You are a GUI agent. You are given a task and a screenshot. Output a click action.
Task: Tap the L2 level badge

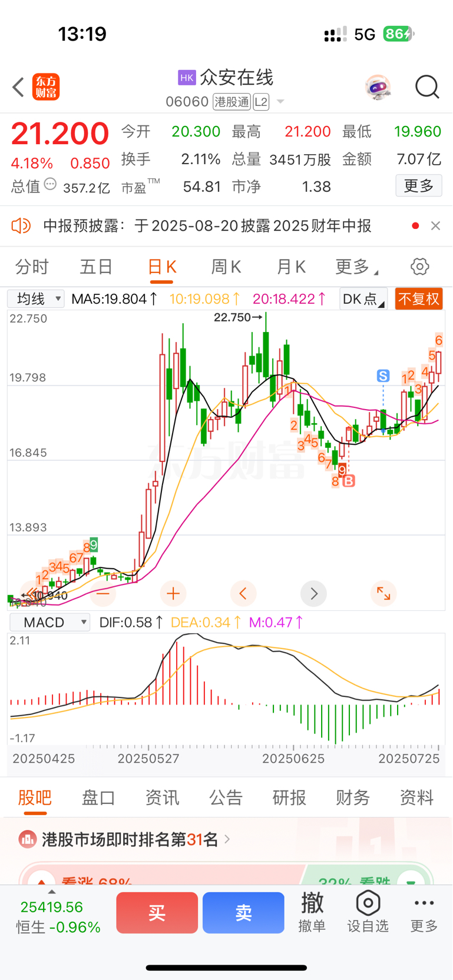261,102
